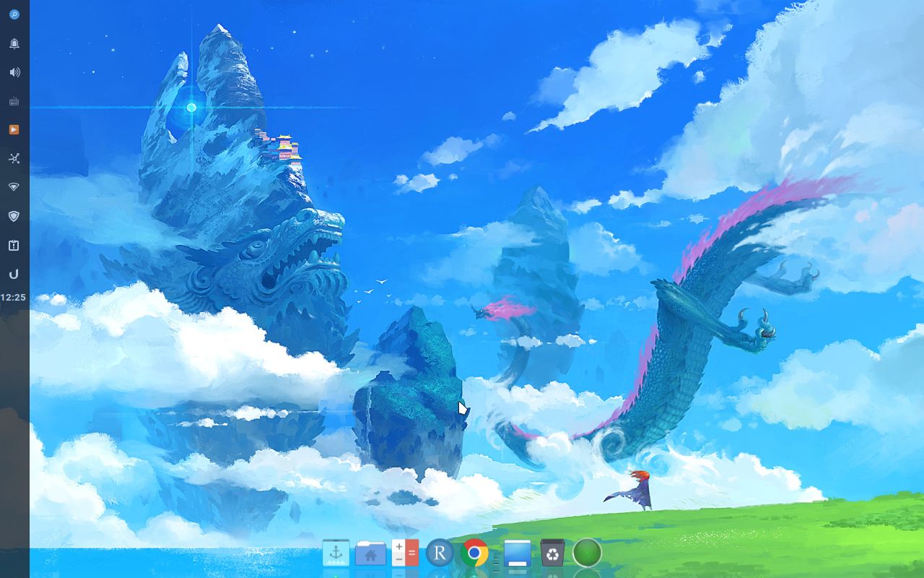
Task: Open the Wi-Fi network indicator
Action: pos(14,187)
